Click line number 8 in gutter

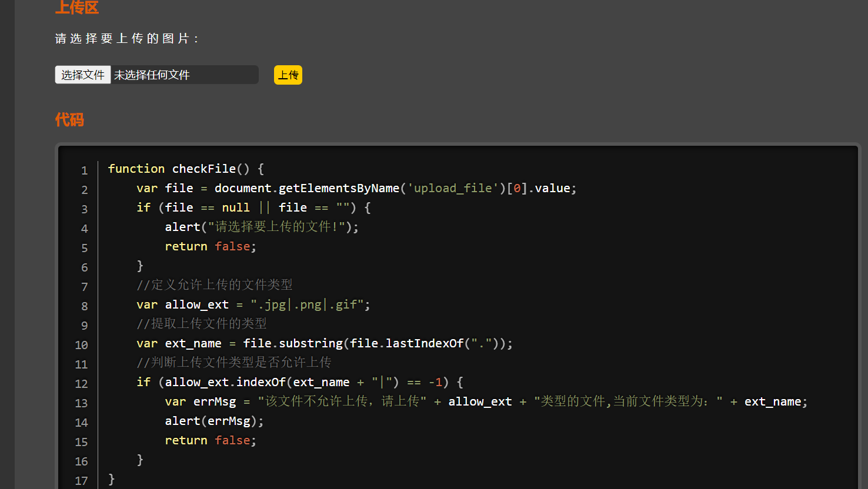(x=85, y=306)
